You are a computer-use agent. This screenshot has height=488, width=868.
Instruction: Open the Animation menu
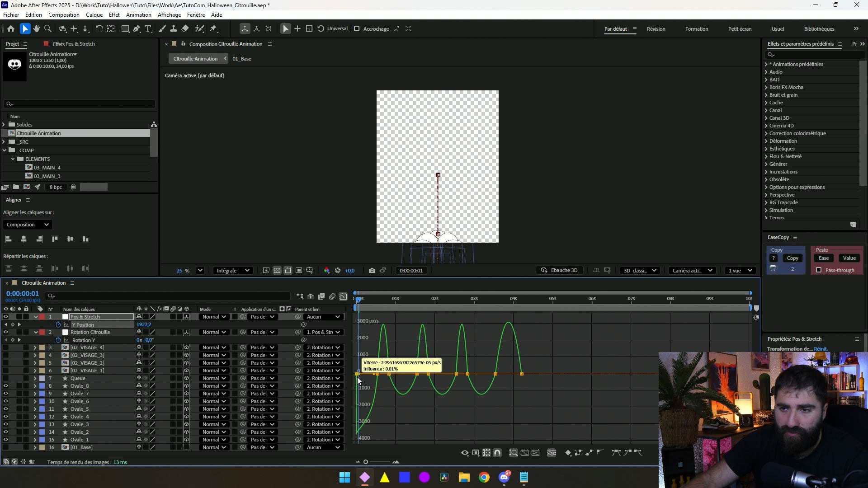(138, 15)
